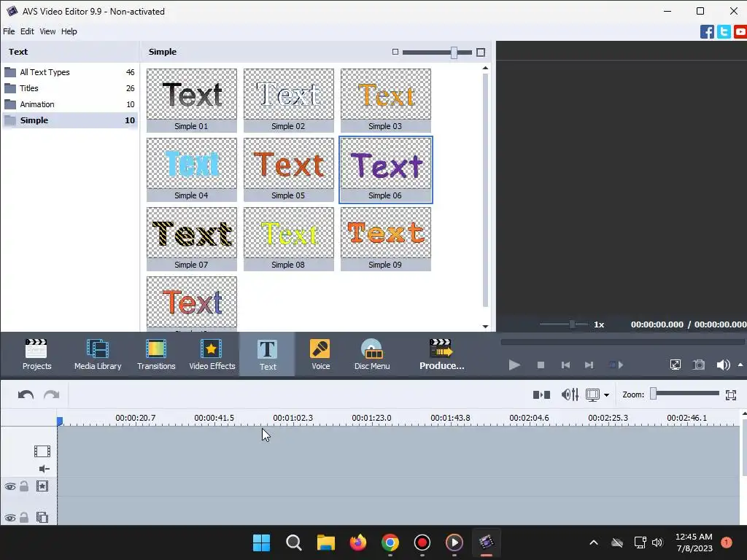Toggle lock on video effects track
The width and height of the screenshot is (747, 560).
click(x=24, y=486)
